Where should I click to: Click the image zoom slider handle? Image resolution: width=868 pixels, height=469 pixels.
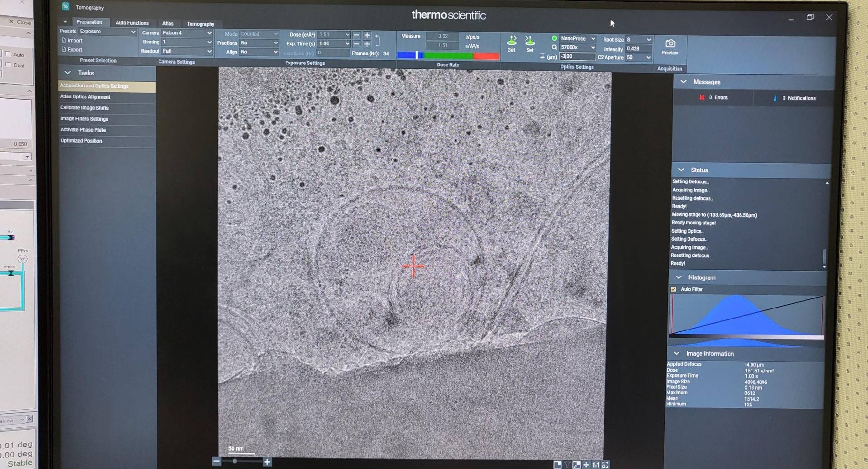(234, 461)
